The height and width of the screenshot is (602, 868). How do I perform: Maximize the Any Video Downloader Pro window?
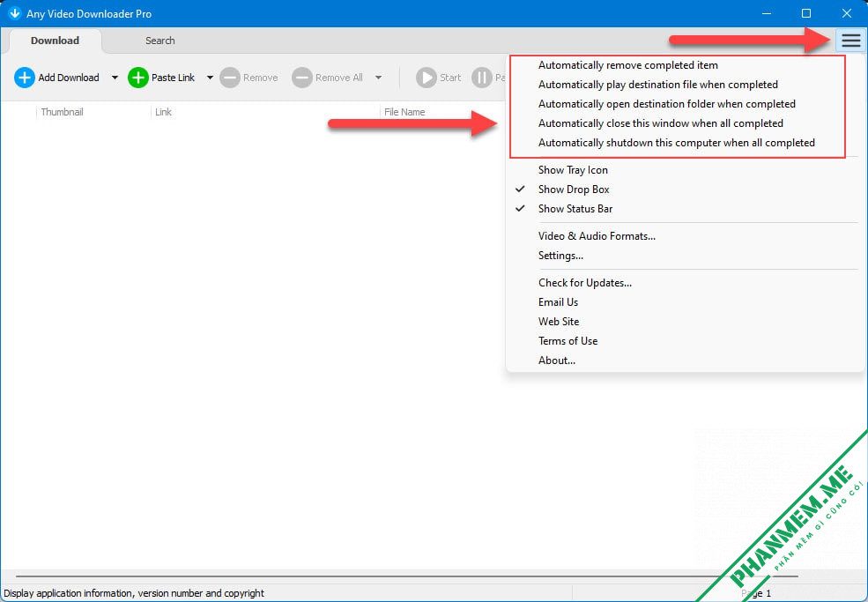coord(806,13)
